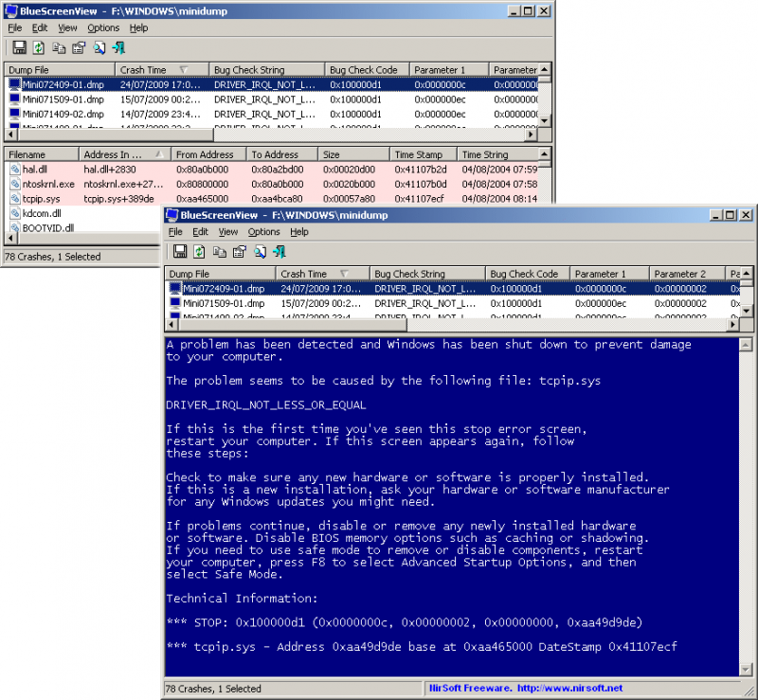Image resolution: width=758 pixels, height=700 pixels.
Task: Open File menu in the front window
Action: [x=175, y=231]
